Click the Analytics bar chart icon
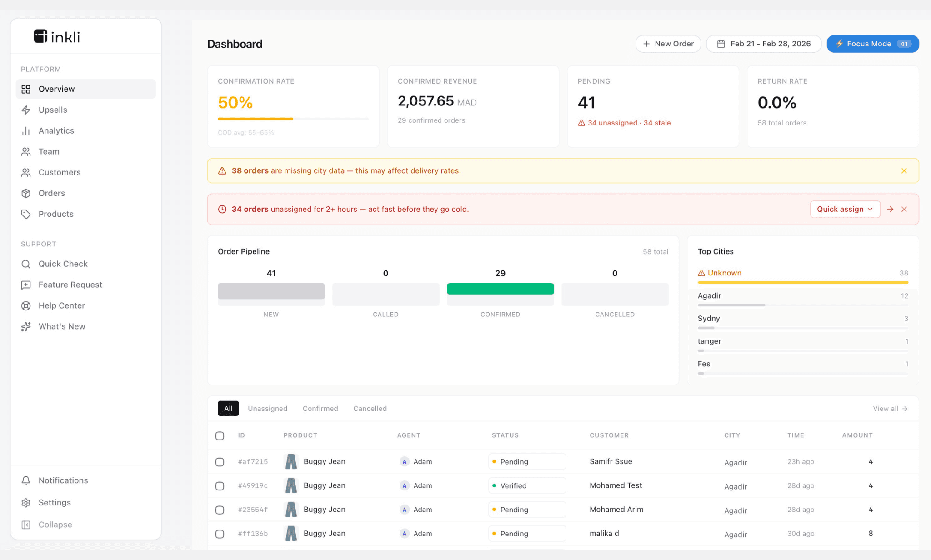The height and width of the screenshot is (560, 931). (x=26, y=131)
